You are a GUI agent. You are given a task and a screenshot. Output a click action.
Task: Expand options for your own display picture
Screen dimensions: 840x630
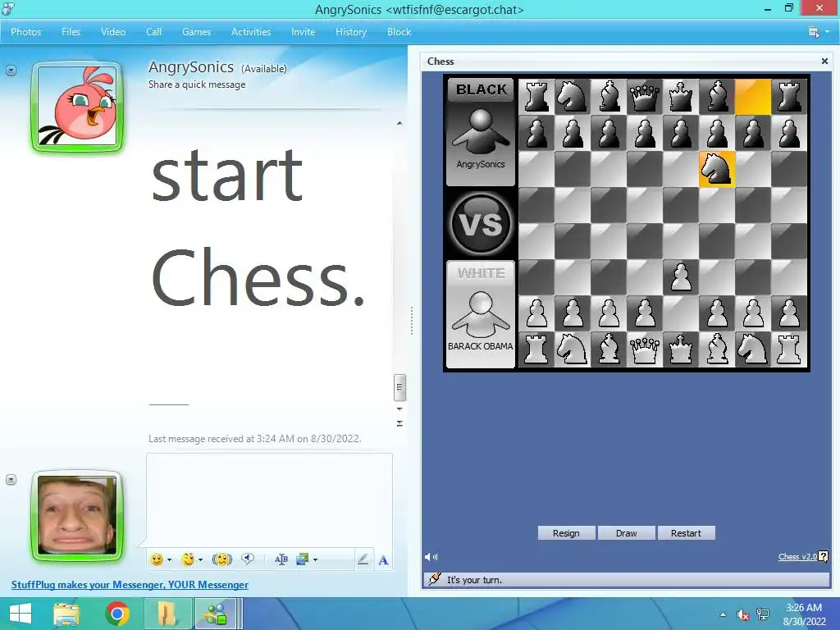[x=11, y=479]
